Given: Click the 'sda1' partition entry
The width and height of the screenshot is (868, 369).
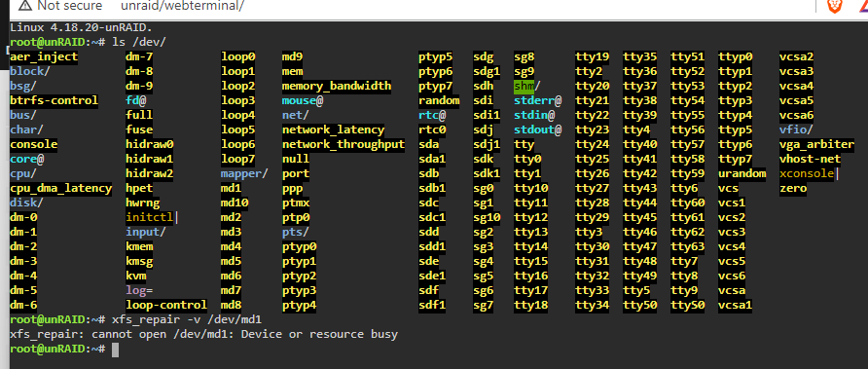Looking at the screenshot, I should pyautogui.click(x=432, y=159).
